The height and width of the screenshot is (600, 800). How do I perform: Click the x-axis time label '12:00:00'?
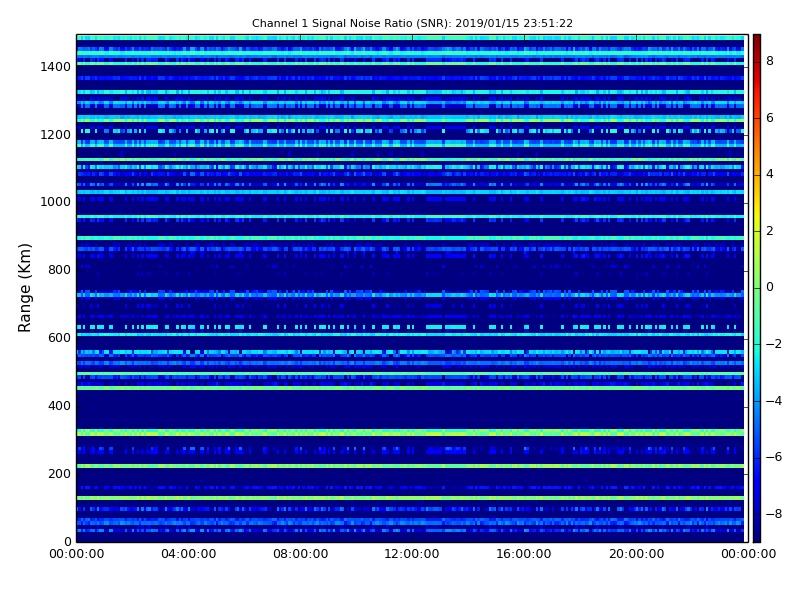coord(412,554)
